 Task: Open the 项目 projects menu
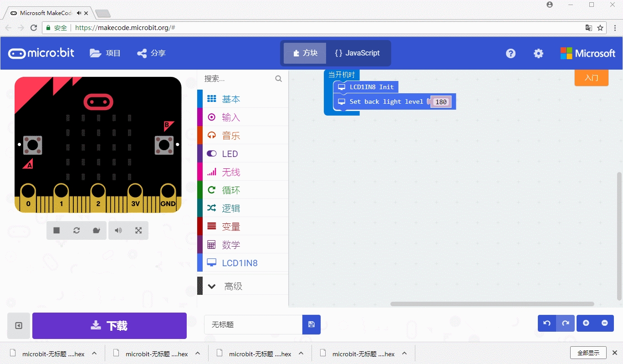point(105,53)
